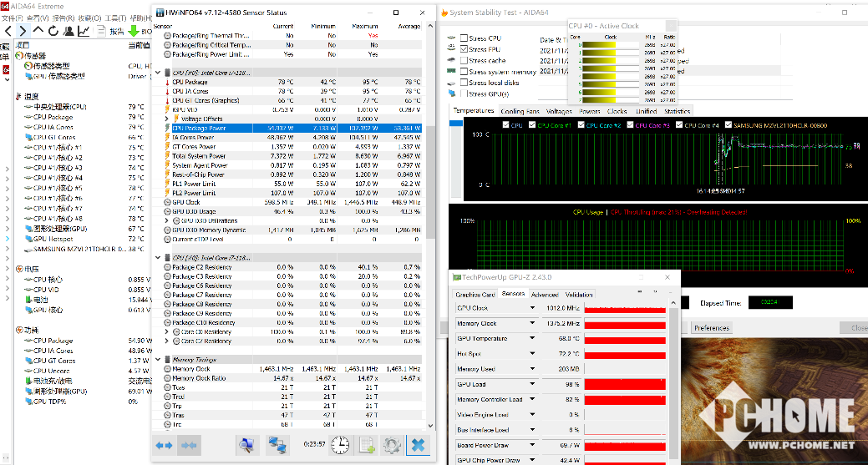The width and height of the screenshot is (868, 465).
Task: Click the Stress system memory RAM icon
Action: click(x=452, y=71)
